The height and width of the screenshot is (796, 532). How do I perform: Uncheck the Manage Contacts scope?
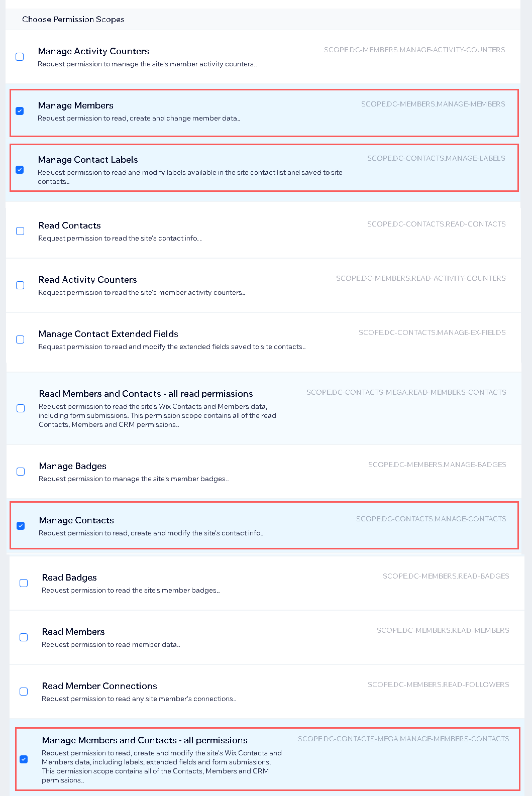(20, 526)
